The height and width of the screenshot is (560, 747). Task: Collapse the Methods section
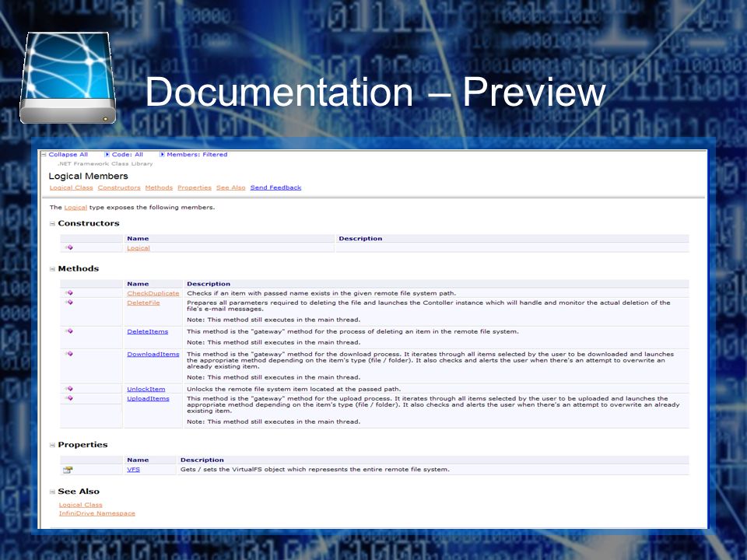tap(52, 269)
